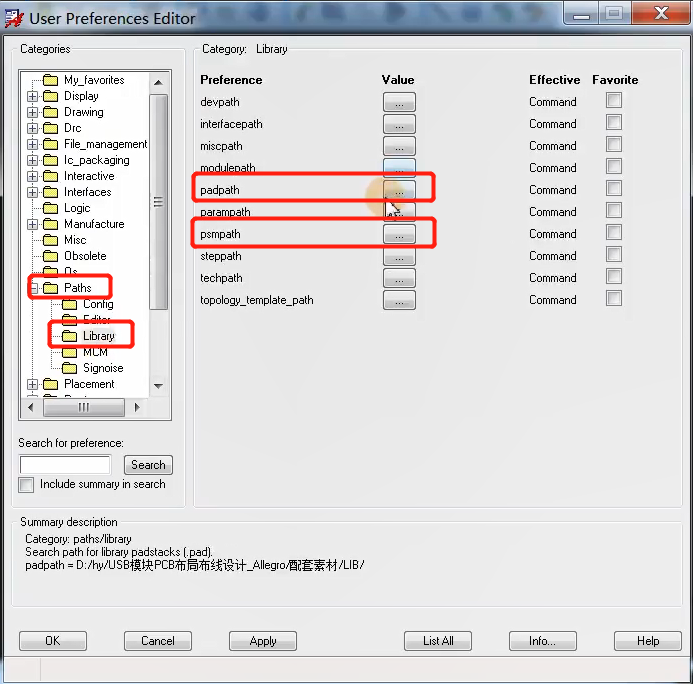
Task: Click the Apply button
Action: point(263,641)
